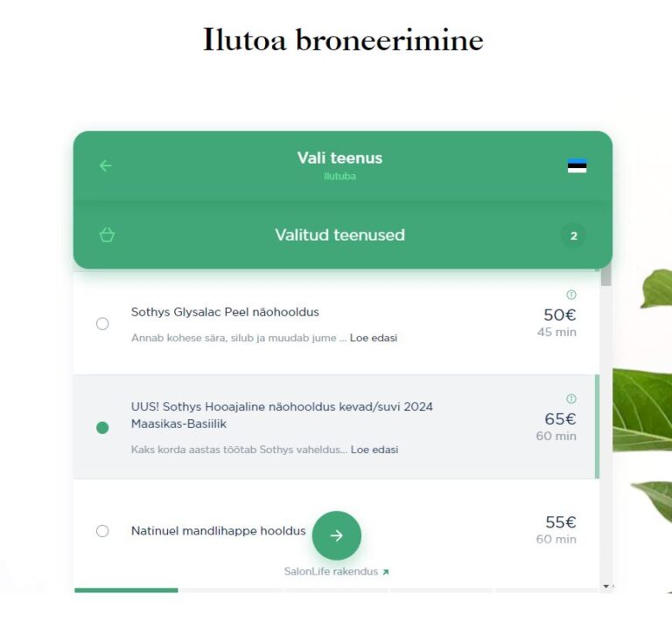Select Natinuel mandlihappe hooldus radio button
Image resolution: width=672 pixels, height=642 pixels.
pyautogui.click(x=102, y=531)
